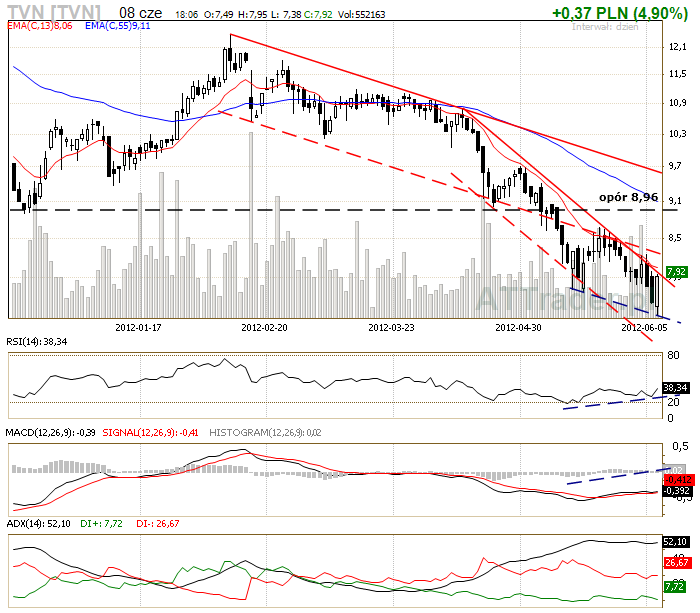The width and height of the screenshot is (700, 613).
Task: Click the low price L: 7,38
Action: point(286,15)
